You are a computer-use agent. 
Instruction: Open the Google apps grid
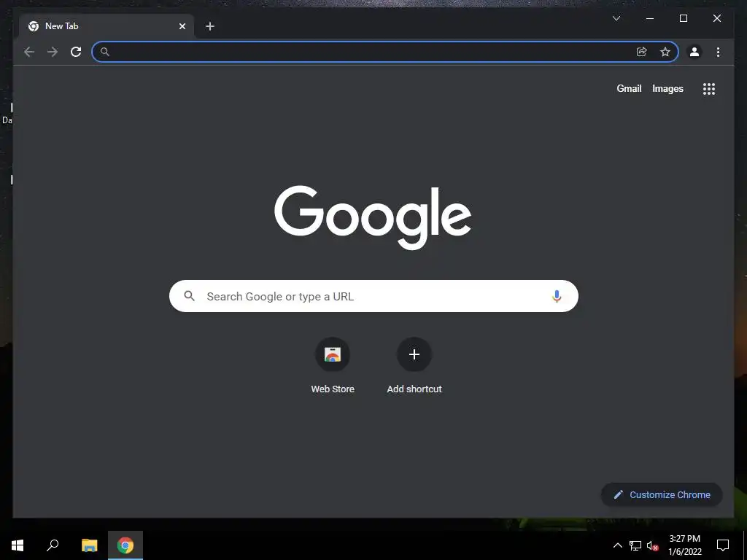pyautogui.click(x=709, y=89)
